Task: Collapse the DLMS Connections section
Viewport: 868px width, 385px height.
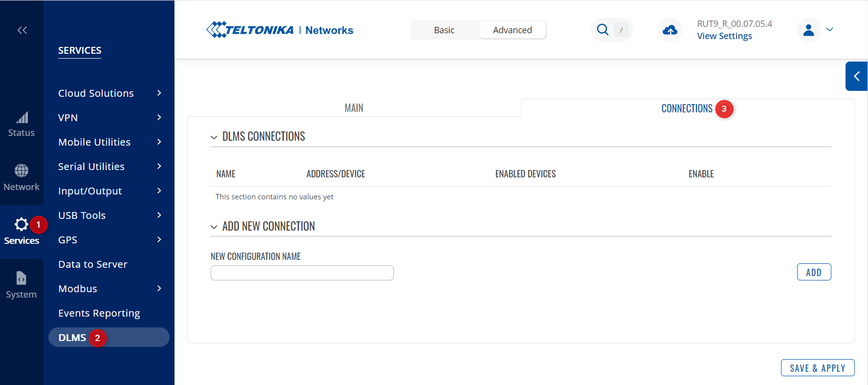Action: click(214, 137)
